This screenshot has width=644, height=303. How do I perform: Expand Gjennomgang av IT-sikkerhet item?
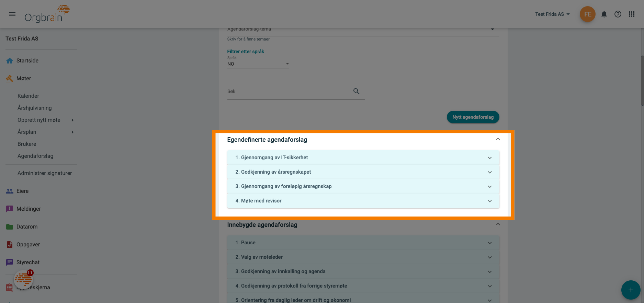click(x=363, y=158)
